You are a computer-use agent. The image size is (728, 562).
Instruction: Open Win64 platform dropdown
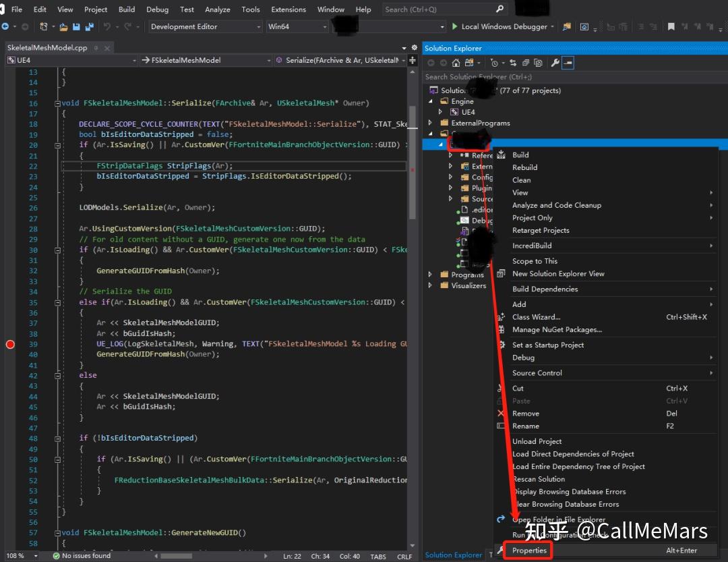click(x=297, y=26)
